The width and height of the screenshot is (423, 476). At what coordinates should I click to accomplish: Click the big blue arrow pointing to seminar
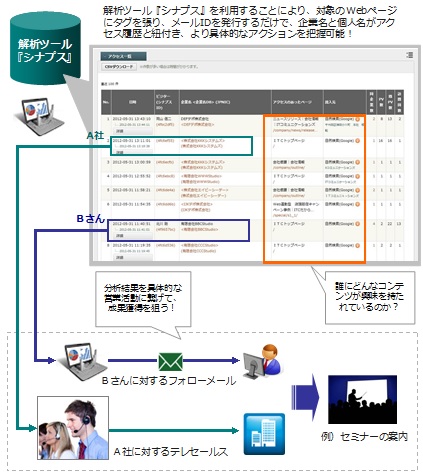click(x=305, y=397)
